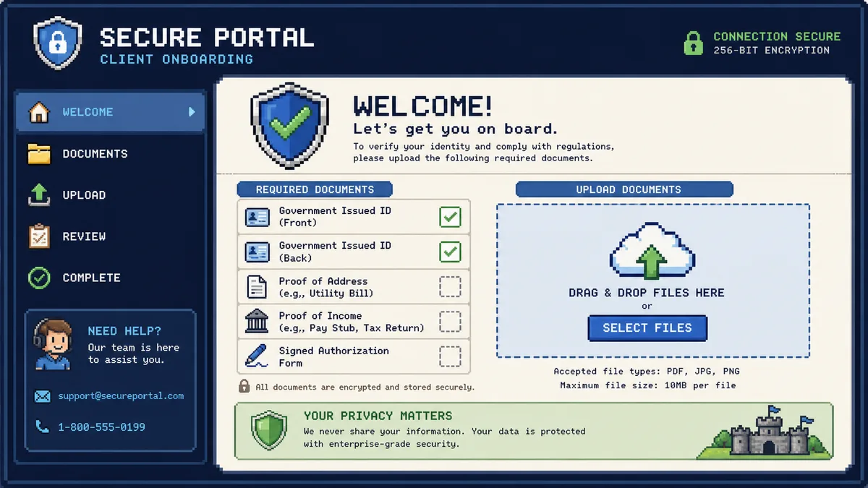This screenshot has height=488, width=868.
Task: Click the Drag & Drop Files Here zone
Action: click(652, 281)
